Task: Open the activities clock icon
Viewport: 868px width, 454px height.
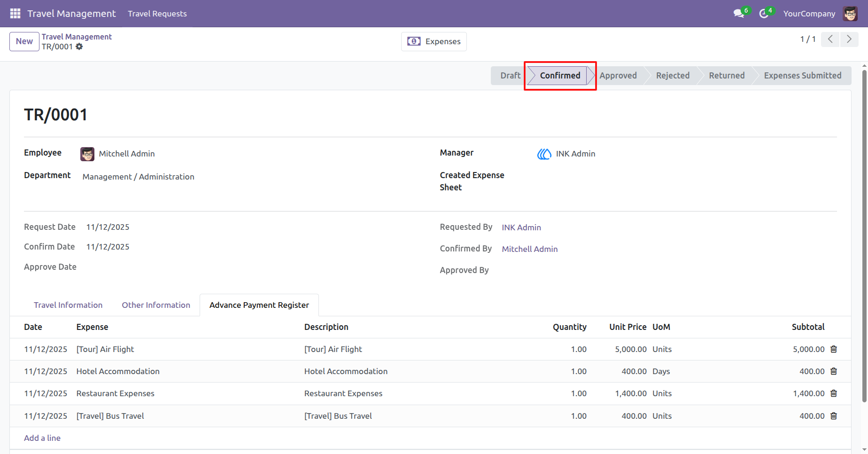Action: [764, 14]
